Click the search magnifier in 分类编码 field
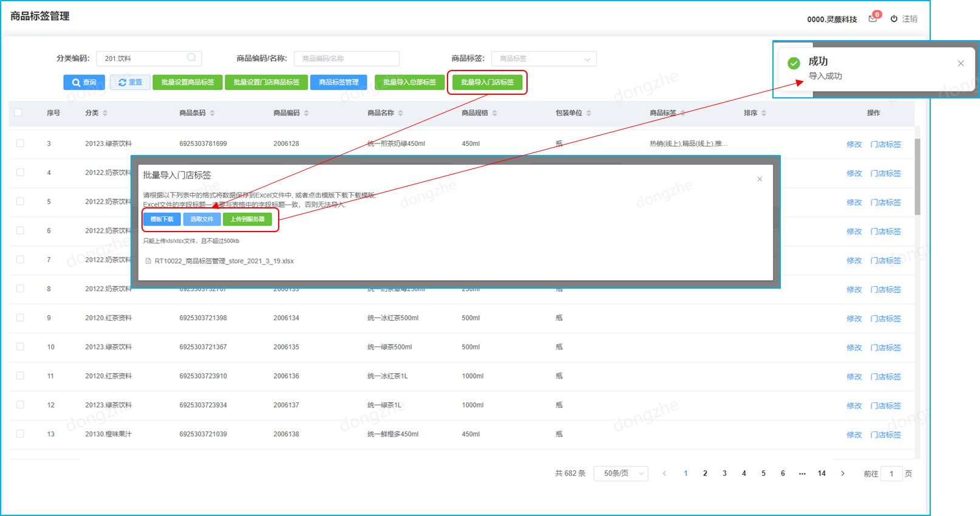This screenshot has width=980, height=516. click(x=191, y=58)
